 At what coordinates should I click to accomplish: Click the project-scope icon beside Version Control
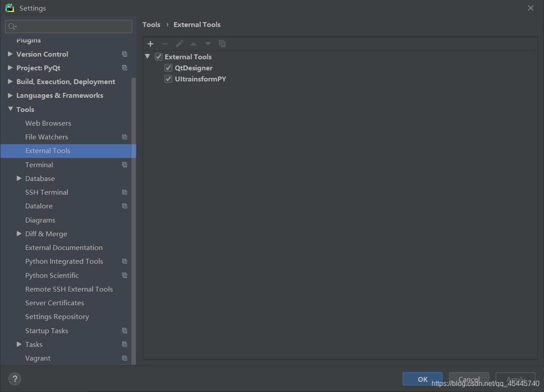click(x=125, y=54)
